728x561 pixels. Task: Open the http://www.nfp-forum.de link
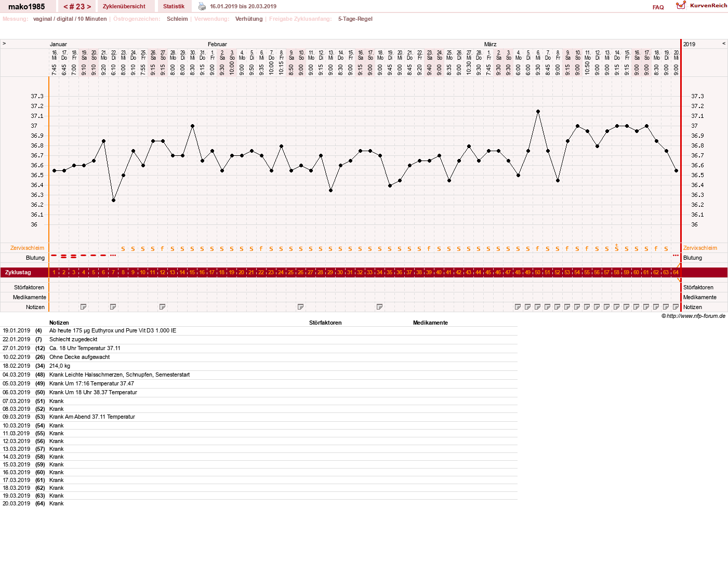pyautogui.click(x=696, y=316)
